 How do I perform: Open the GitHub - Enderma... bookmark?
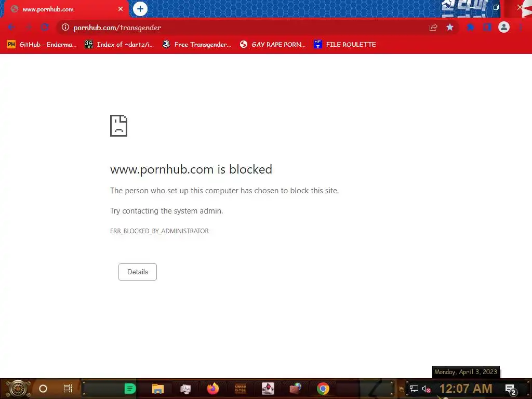point(42,45)
